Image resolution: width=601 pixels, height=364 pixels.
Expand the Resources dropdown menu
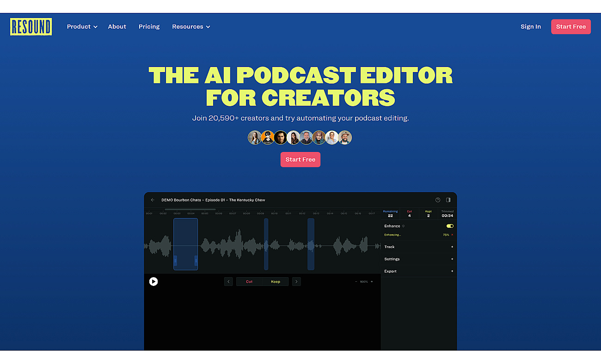tap(191, 27)
